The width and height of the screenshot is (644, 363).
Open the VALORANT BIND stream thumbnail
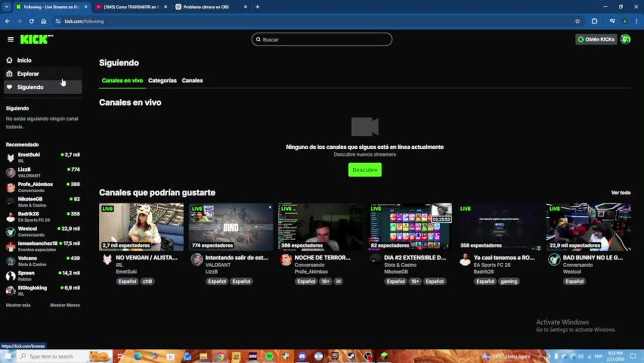click(x=231, y=227)
